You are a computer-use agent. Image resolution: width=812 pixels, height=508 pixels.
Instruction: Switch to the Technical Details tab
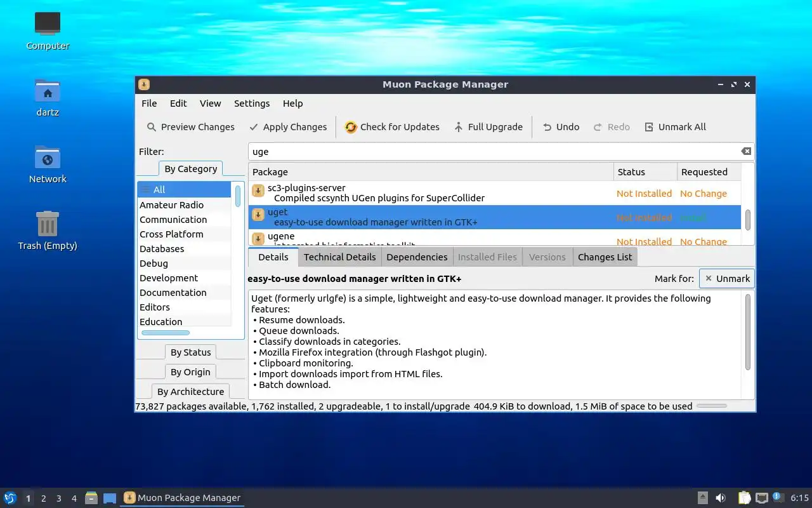pyautogui.click(x=339, y=257)
